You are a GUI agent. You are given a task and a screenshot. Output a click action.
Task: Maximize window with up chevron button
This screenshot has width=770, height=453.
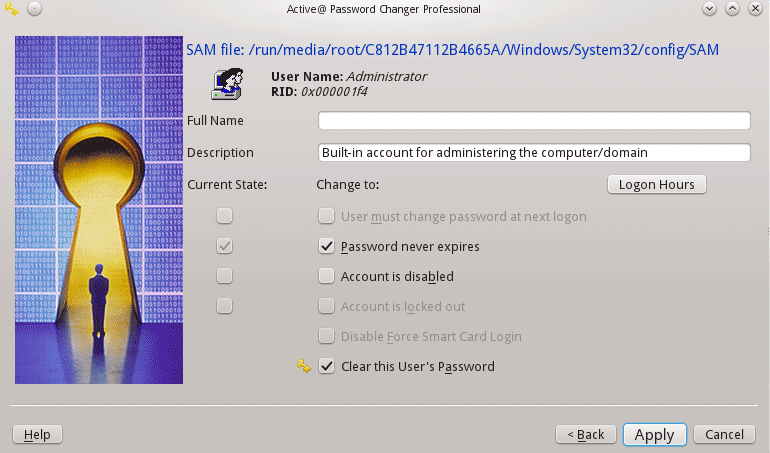(732, 9)
